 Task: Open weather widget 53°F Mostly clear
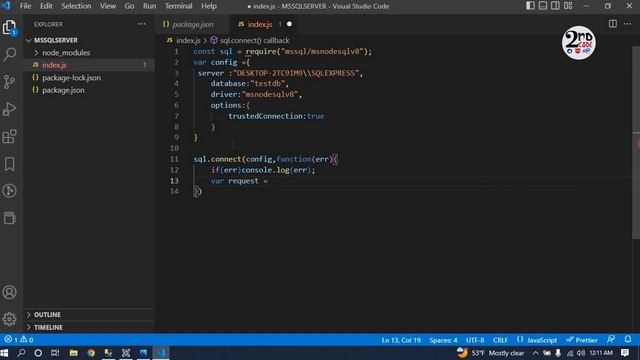tap(491, 353)
